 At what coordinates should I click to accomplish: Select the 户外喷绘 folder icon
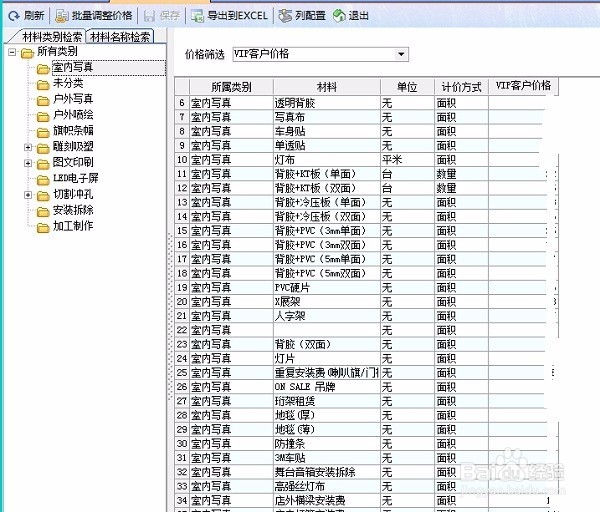coord(43,116)
